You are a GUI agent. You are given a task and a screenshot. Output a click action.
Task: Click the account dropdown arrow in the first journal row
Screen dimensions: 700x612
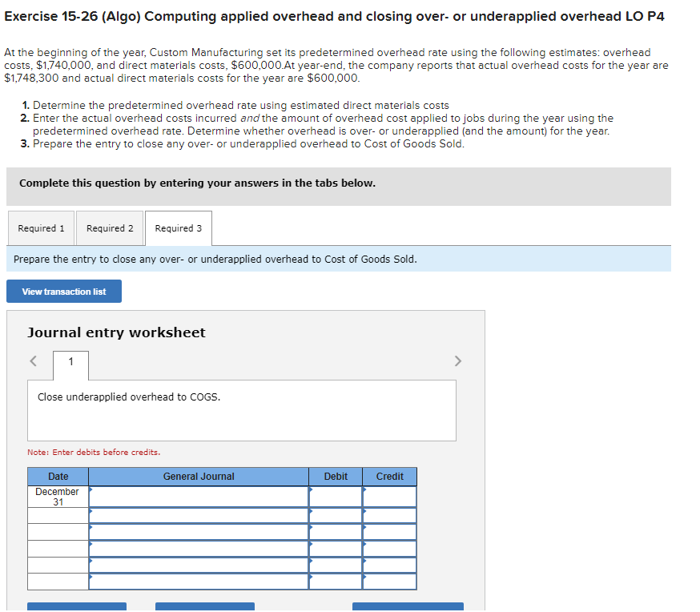pos(91,490)
